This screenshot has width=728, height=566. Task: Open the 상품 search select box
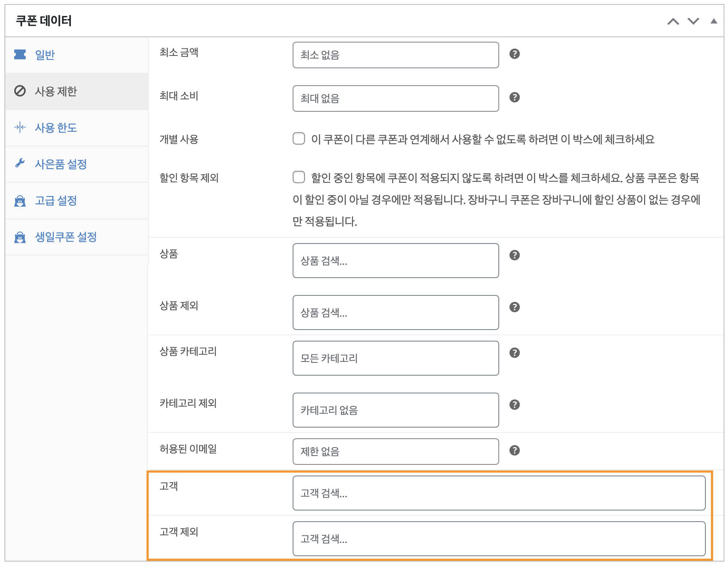point(396,260)
